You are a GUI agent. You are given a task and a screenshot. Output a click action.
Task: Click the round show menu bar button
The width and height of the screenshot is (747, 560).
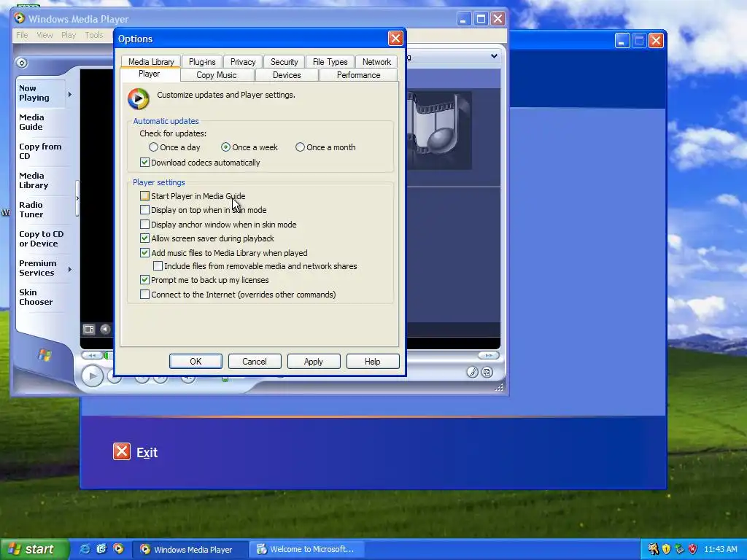[22, 63]
